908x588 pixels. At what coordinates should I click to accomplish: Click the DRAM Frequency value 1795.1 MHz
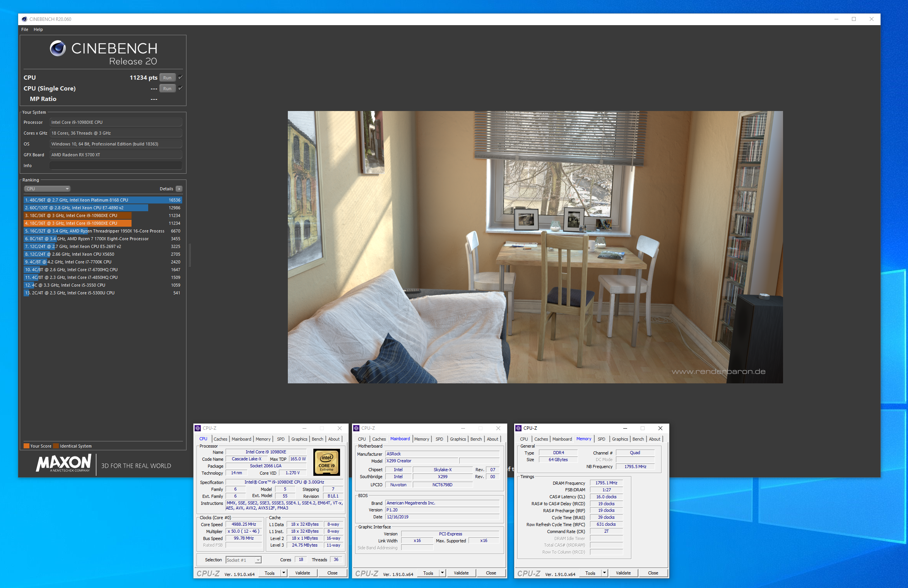[606, 483]
